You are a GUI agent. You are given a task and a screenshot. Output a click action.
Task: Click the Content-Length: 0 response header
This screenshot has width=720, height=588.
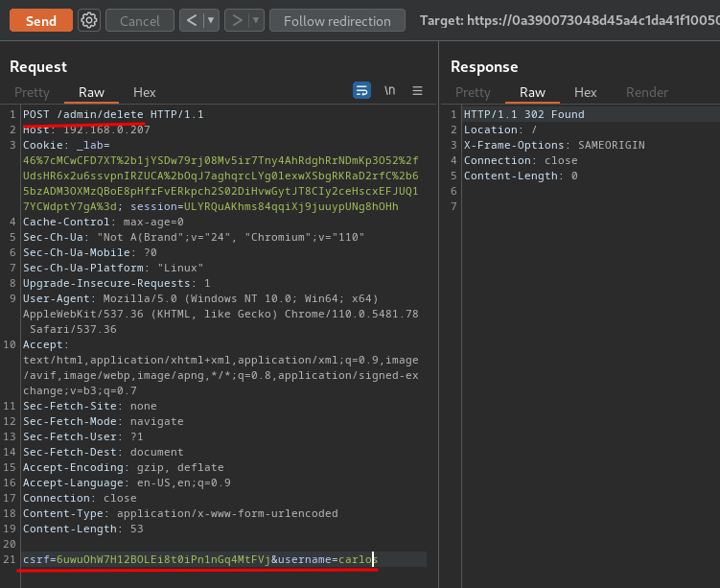(x=521, y=176)
